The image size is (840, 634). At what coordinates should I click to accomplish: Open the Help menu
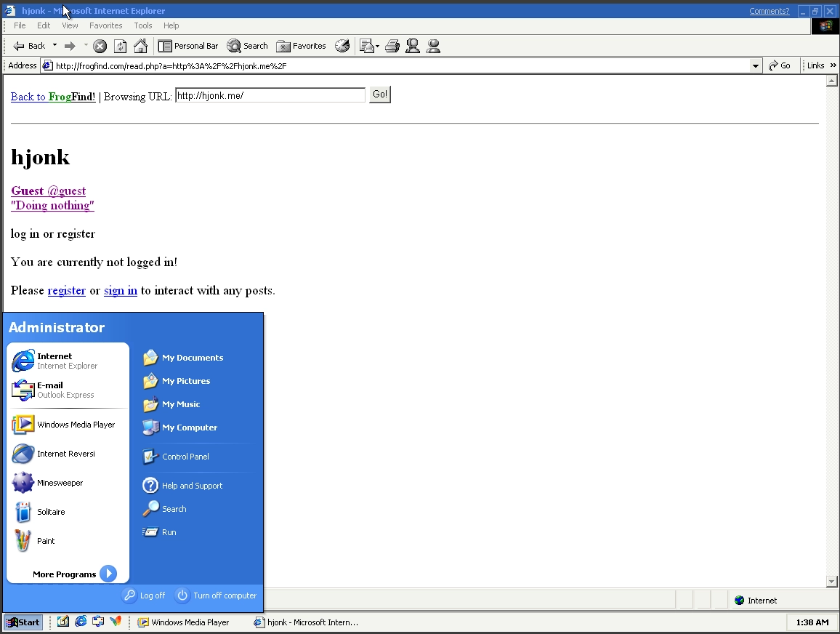coord(171,25)
